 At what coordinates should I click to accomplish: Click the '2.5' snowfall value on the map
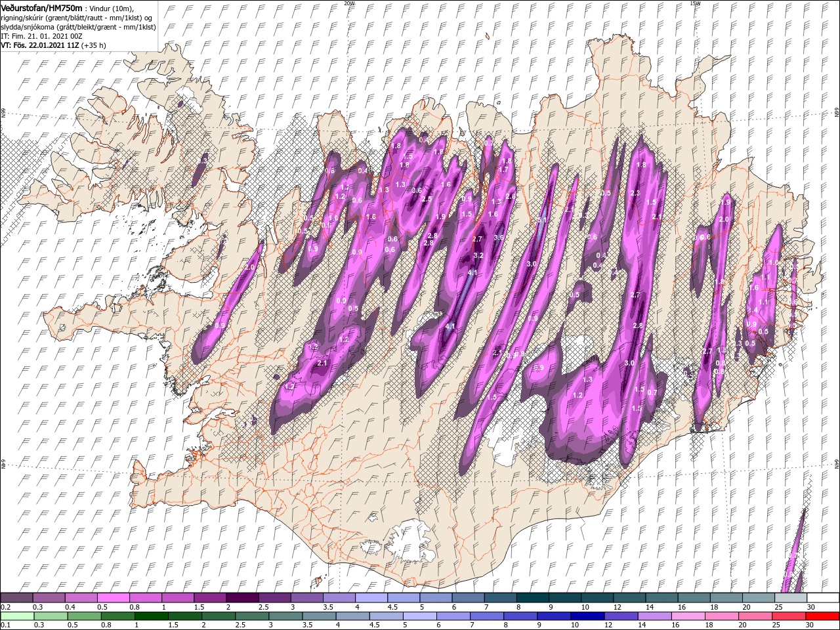[426, 199]
